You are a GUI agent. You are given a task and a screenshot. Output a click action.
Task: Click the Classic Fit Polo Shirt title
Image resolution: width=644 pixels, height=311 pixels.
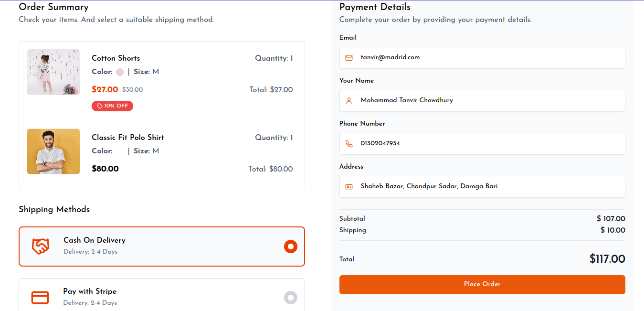point(128,138)
